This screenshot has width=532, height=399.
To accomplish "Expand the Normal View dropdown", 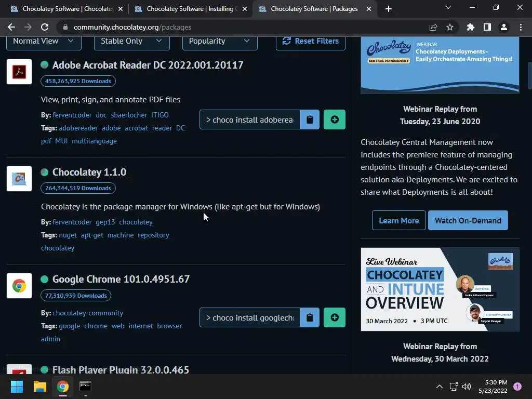I will 44,42.
